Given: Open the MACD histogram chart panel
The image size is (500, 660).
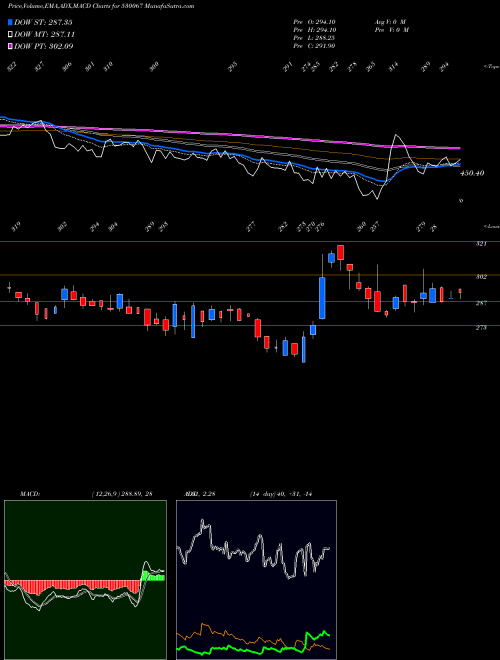Looking at the screenshot, I should coord(85,580).
